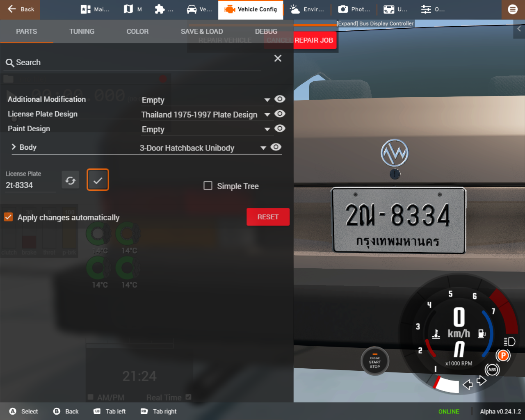Switch to the DEBUG tab
This screenshot has width=525, height=420.
[266, 32]
